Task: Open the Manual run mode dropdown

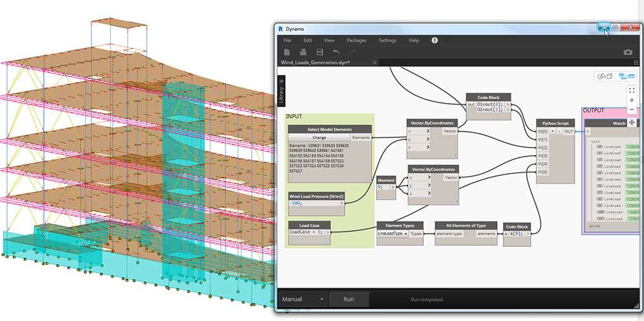Action: 303,299
